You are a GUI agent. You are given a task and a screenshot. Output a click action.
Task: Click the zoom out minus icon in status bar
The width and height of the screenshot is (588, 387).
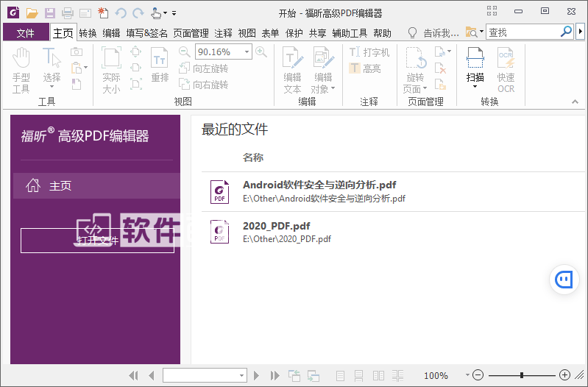(478, 375)
